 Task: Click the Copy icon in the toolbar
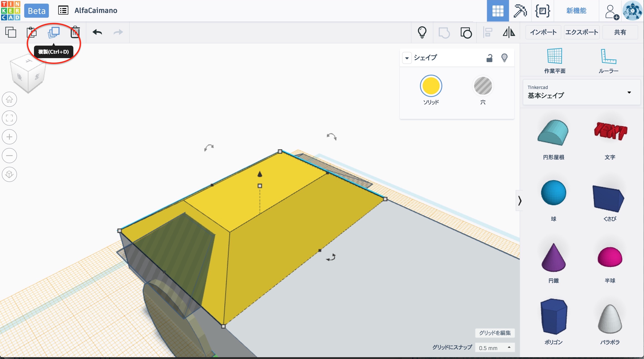pos(11,32)
